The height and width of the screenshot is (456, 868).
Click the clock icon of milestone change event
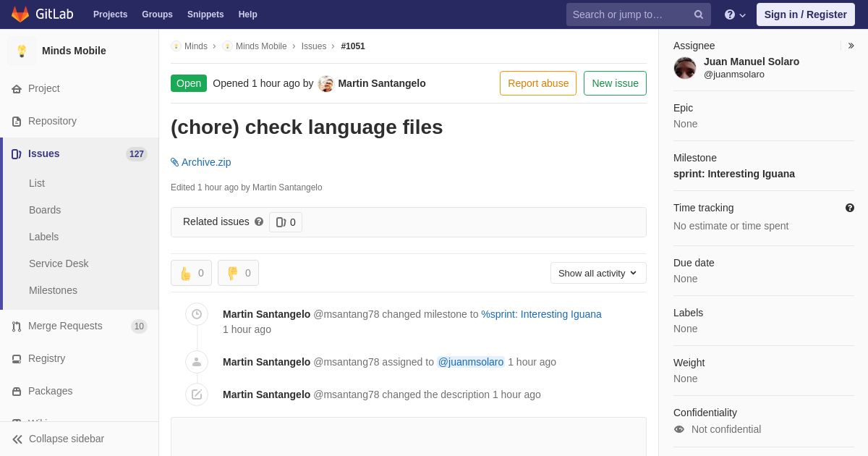point(197,314)
